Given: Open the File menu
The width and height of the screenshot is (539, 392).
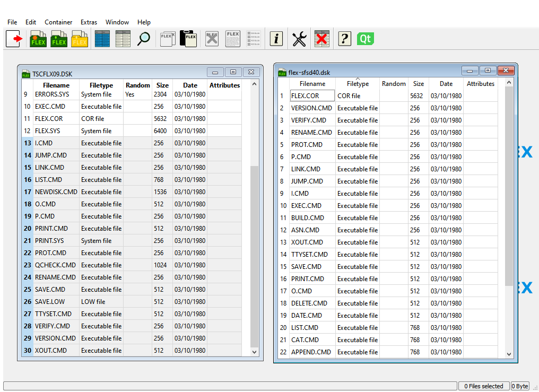Looking at the screenshot, I should 12,22.
